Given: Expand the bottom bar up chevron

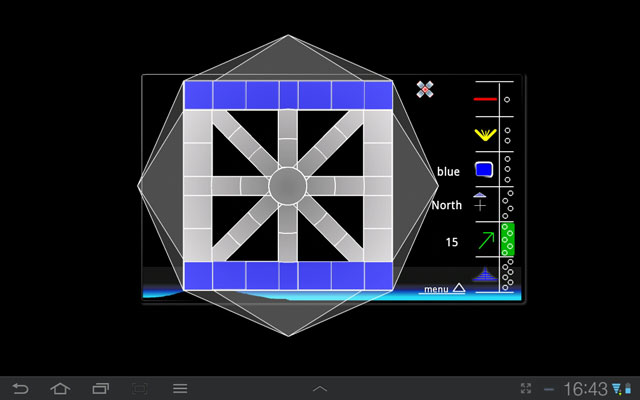Looking at the screenshot, I should click(320, 389).
